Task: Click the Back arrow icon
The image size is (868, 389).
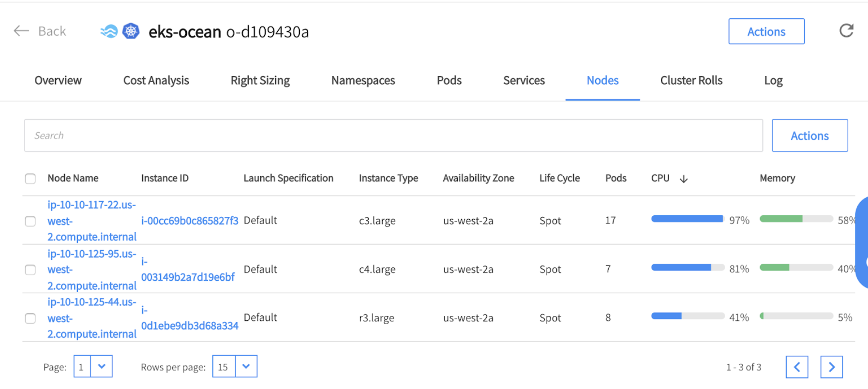Action: [21, 31]
